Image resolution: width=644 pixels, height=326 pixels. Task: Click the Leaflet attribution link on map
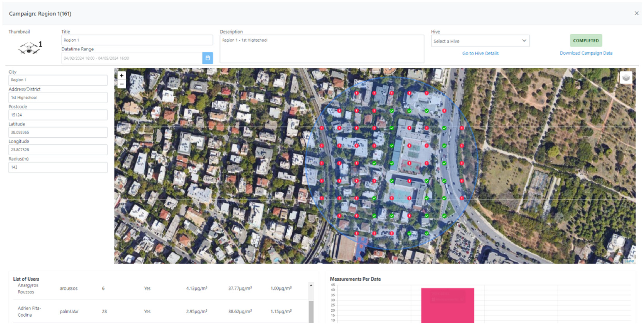coord(629,261)
